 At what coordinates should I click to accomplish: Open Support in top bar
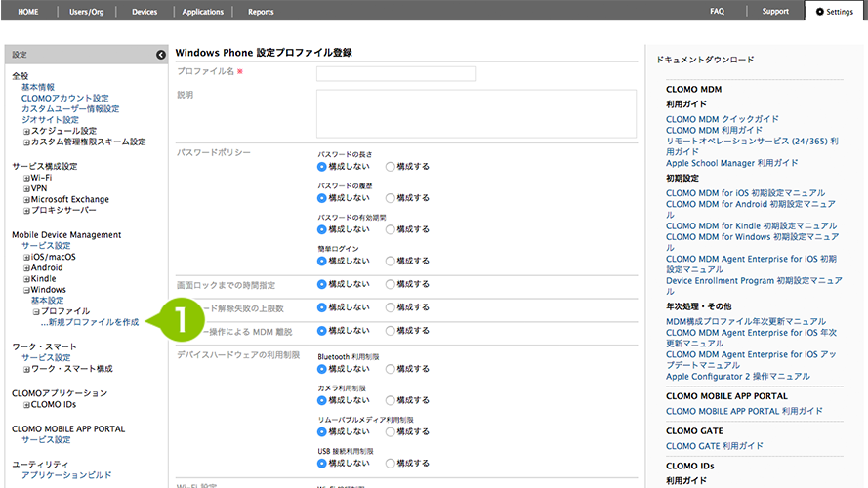(775, 11)
